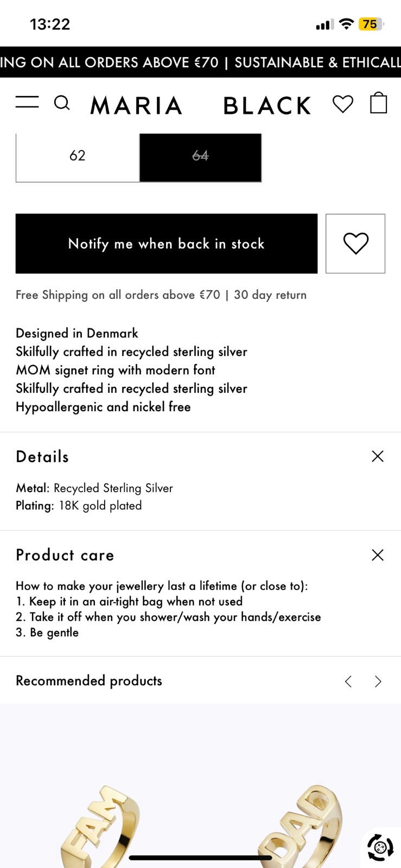Add ring to wishlist heart button
This screenshot has height=868, width=401.
pos(355,244)
